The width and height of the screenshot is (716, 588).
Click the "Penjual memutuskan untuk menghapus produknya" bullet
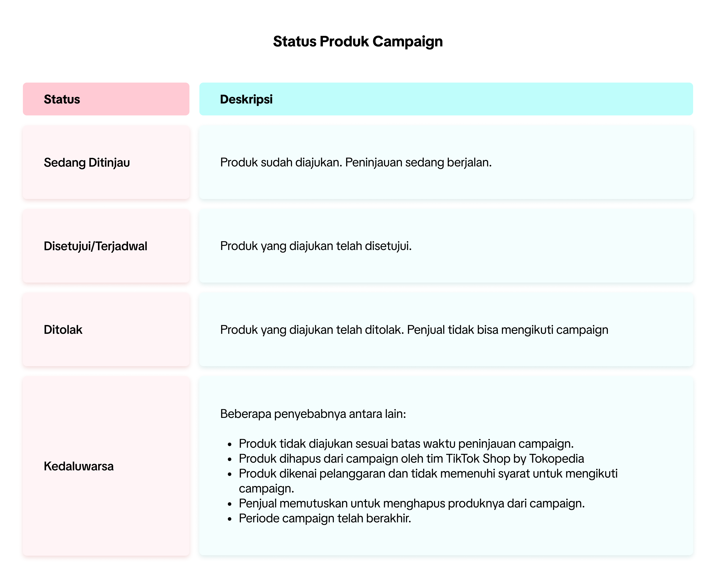point(412,504)
